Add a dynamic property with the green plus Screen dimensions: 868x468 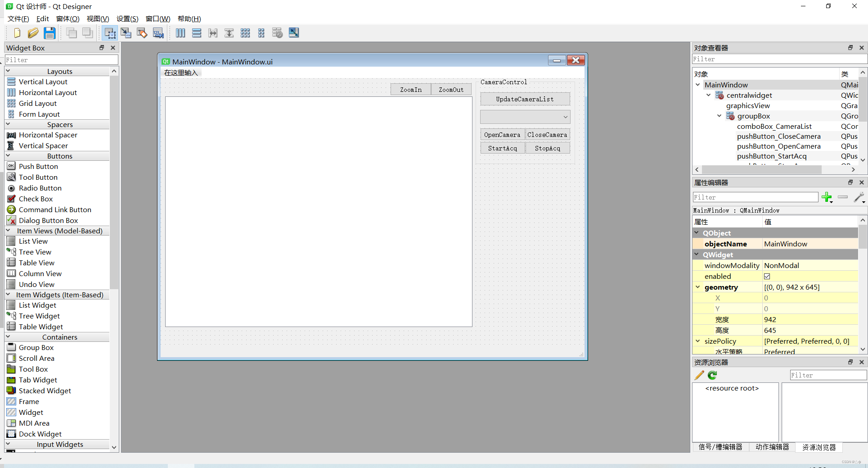click(827, 197)
